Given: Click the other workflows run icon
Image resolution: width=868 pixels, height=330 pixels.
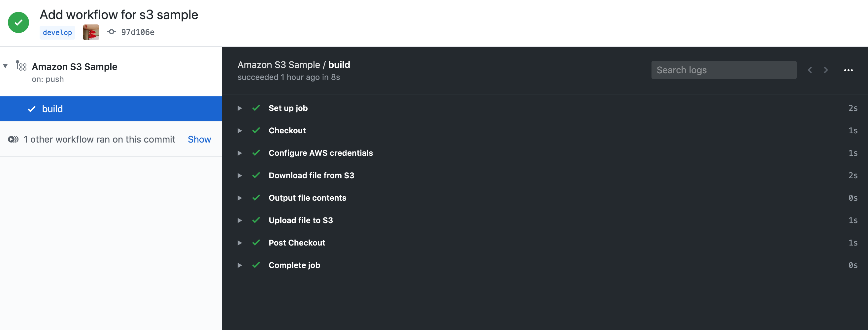Looking at the screenshot, I should click(13, 139).
